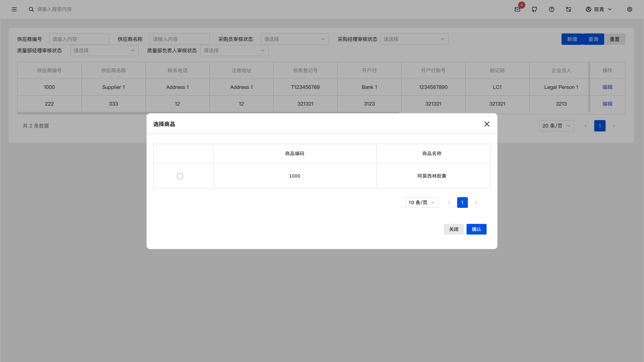This screenshot has height=362, width=644.
Task: Click the language translate icon
Action: tap(569, 9)
